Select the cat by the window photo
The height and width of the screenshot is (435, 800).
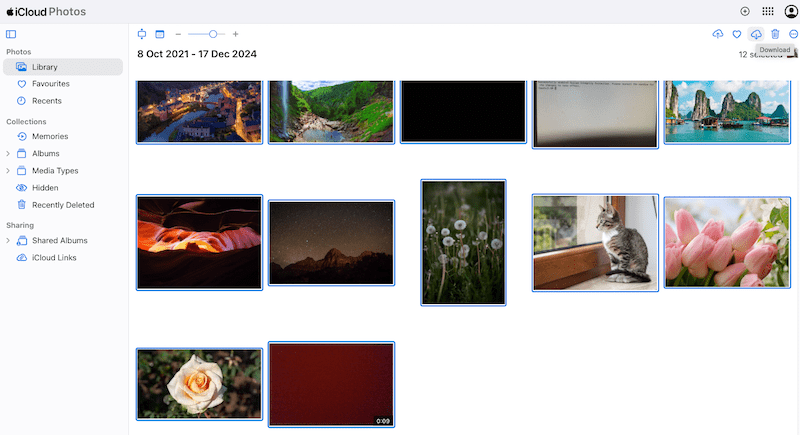coord(595,242)
